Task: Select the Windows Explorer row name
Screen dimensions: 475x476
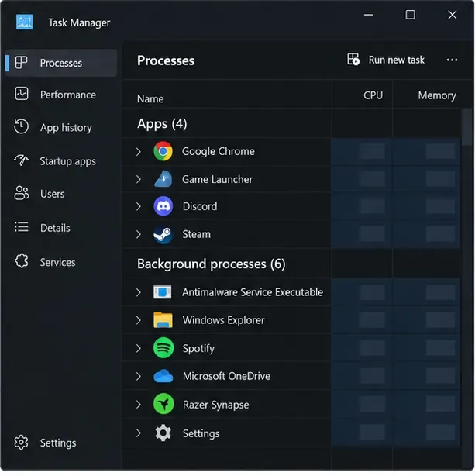Action: [223, 320]
